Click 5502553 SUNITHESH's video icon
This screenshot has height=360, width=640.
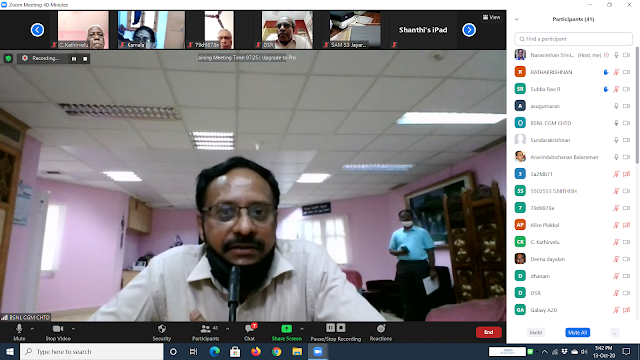(627, 191)
